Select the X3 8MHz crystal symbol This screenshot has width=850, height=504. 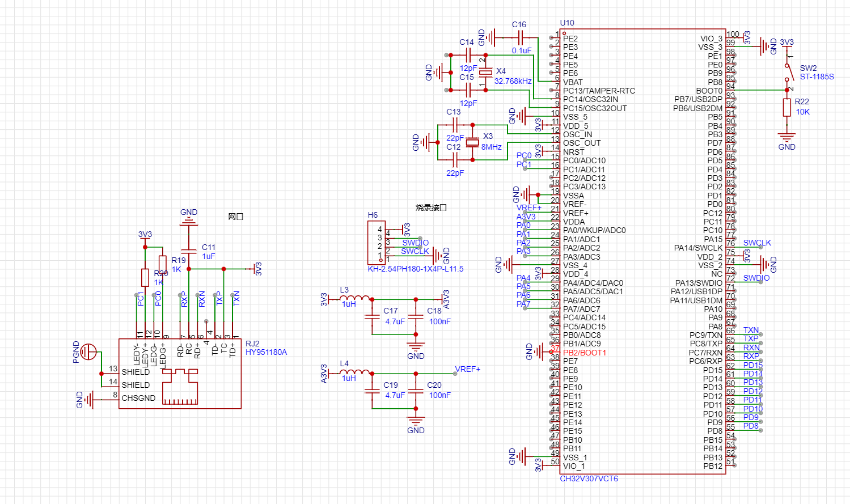472,142
